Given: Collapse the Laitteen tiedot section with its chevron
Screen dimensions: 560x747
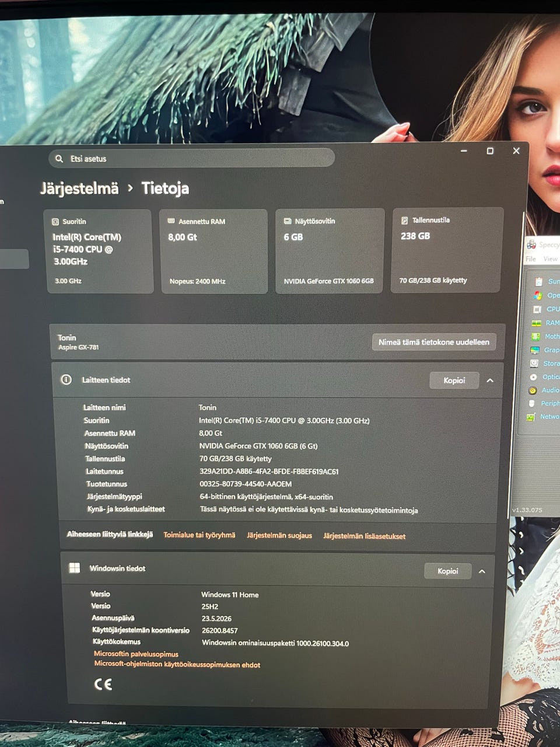Looking at the screenshot, I should point(490,381).
